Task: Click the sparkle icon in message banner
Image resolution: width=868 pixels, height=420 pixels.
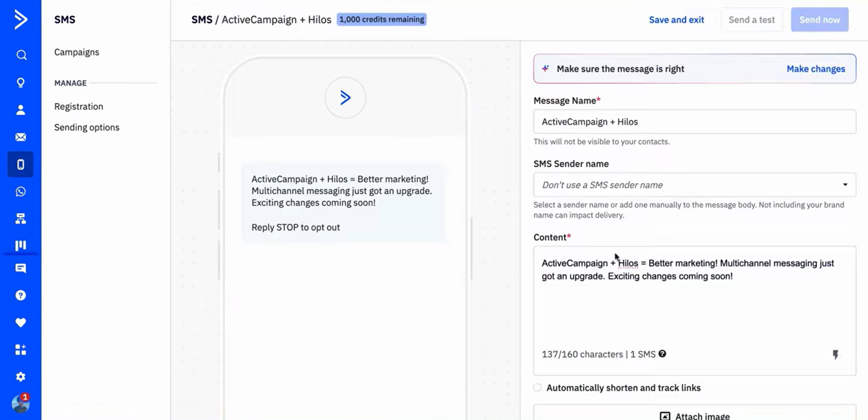Action: pos(545,68)
